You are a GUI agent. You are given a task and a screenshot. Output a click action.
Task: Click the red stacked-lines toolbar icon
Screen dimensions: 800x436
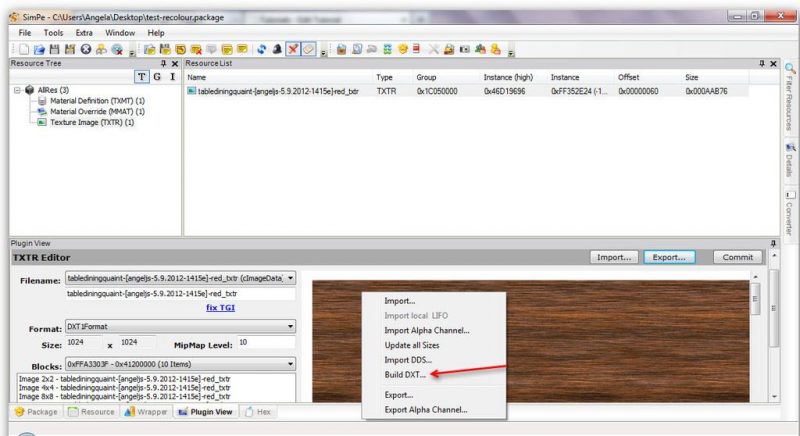(x=416, y=49)
